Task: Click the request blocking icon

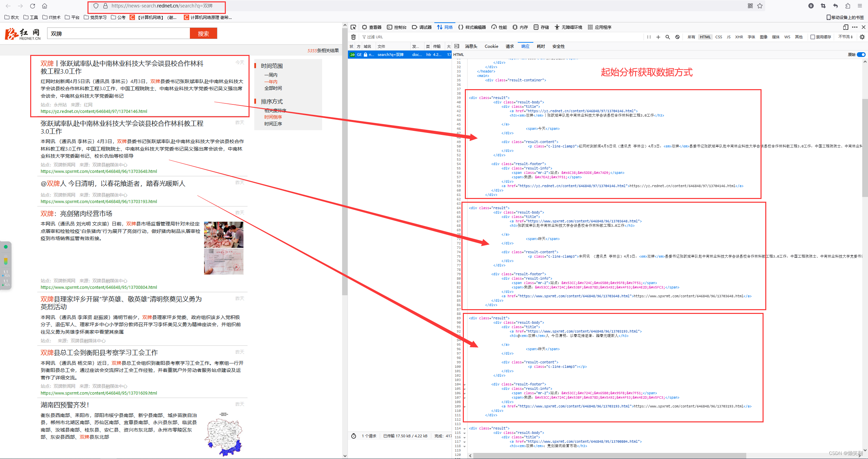Action: coord(677,37)
